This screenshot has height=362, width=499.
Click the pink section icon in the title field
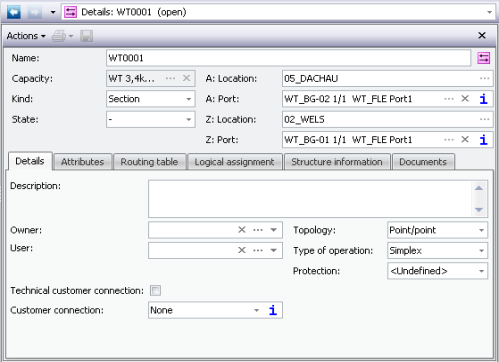(x=70, y=12)
